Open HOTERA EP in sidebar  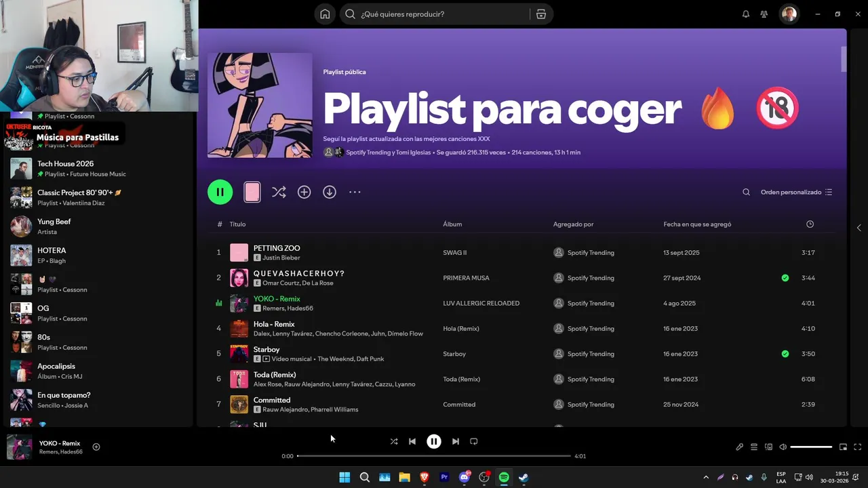click(x=98, y=256)
